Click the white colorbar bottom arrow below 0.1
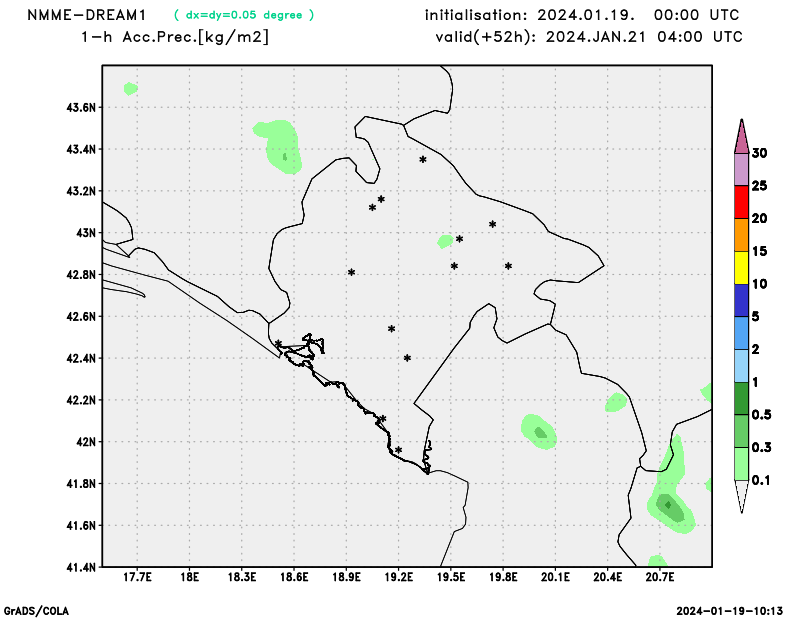The height and width of the screenshot is (618, 800). 741,495
